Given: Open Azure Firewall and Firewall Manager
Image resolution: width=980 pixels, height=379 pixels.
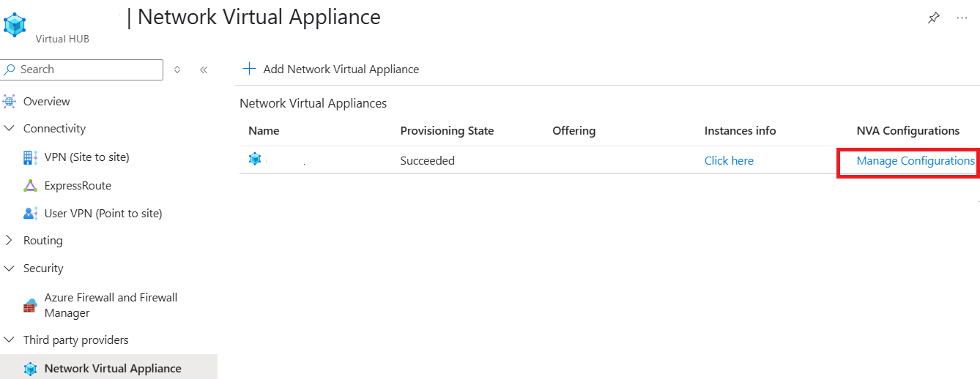Looking at the screenshot, I should [x=111, y=305].
